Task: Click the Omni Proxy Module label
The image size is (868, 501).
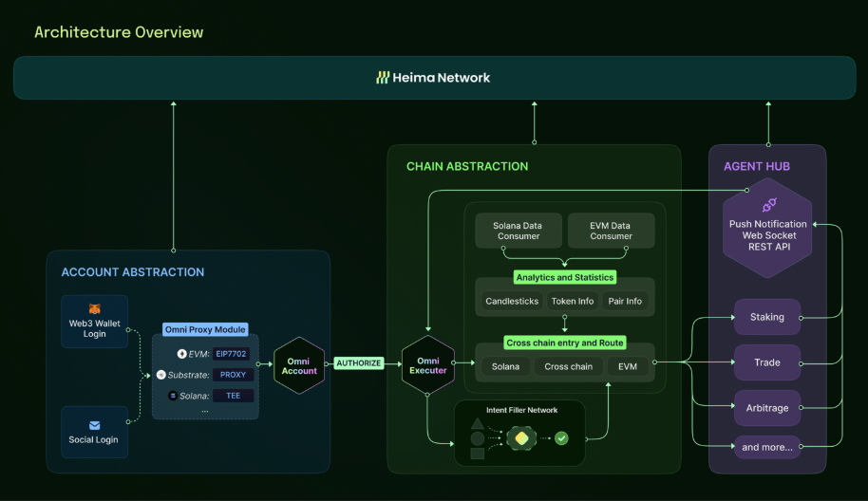Action: tap(205, 329)
